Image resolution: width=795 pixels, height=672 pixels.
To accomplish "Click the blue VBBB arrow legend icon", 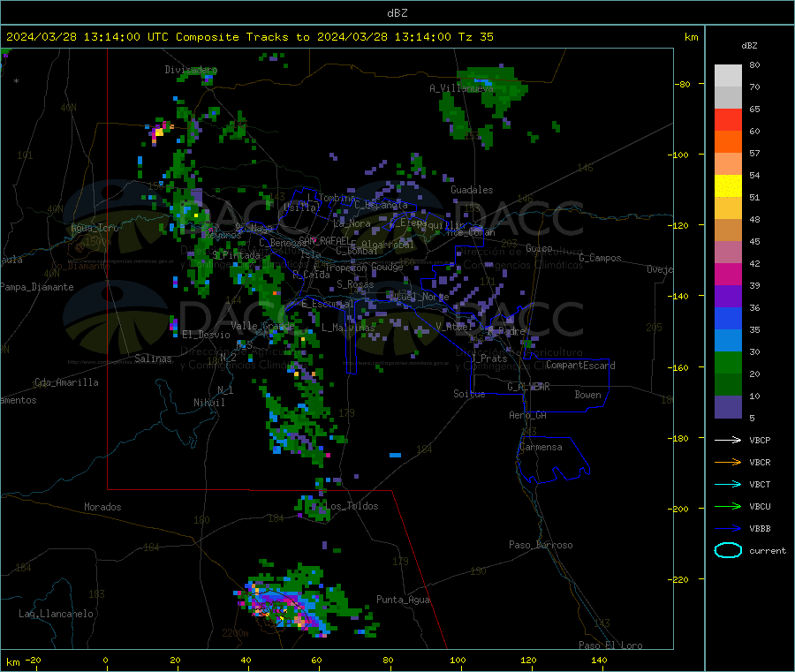I will coord(728,528).
